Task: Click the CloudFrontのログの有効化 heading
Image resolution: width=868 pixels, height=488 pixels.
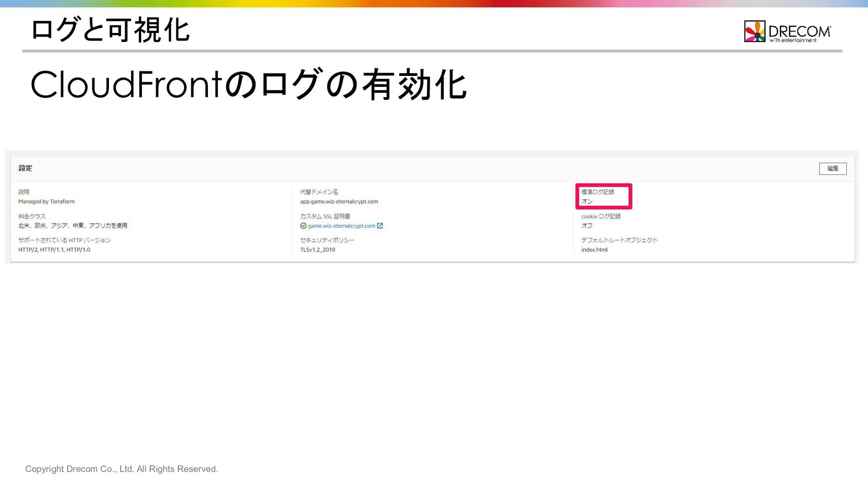Action: pos(249,84)
